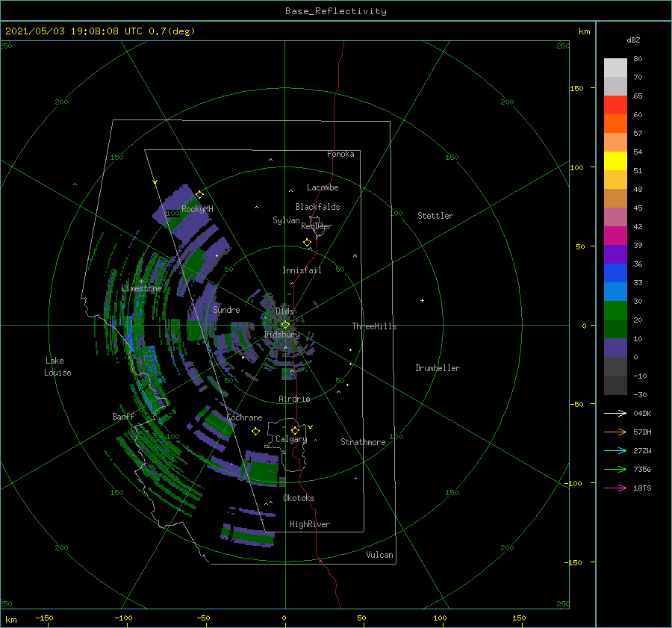Click the yellow diamond marker below Cochrane

tap(256, 432)
